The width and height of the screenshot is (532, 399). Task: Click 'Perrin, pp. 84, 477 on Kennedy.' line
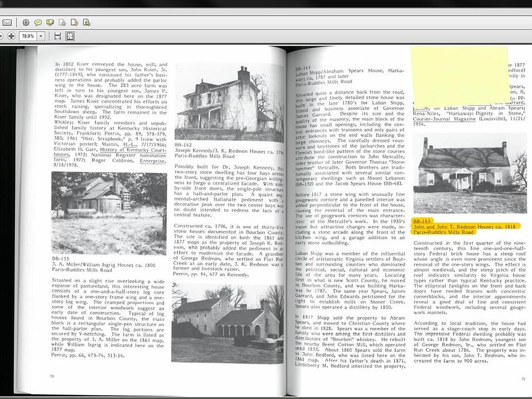click(x=211, y=274)
